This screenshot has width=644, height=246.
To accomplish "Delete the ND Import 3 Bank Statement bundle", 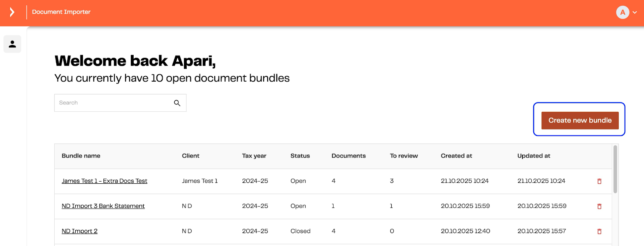I will point(599,206).
